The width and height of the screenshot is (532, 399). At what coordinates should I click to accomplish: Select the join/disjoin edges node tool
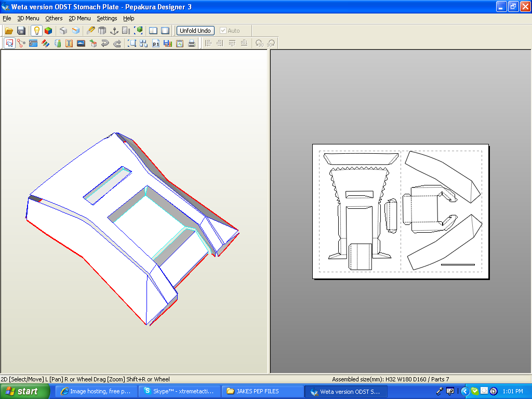21,44
